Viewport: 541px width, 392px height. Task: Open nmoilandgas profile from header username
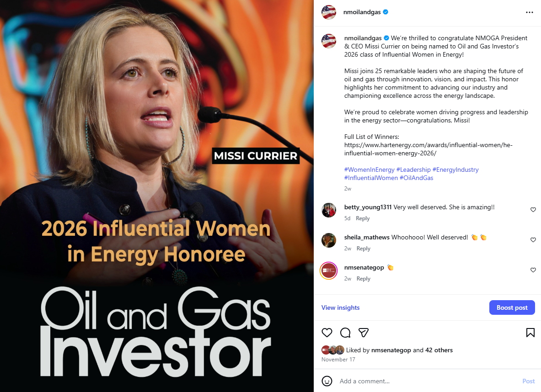(x=362, y=12)
